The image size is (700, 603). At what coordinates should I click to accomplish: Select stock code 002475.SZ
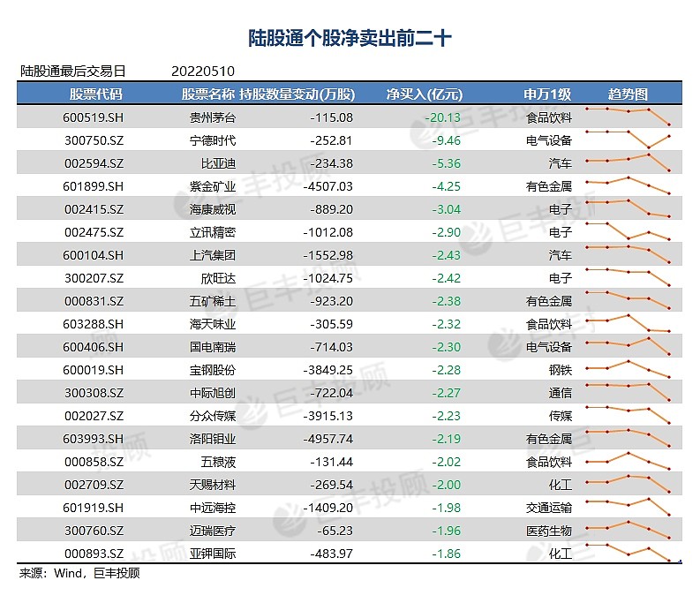click(x=94, y=232)
